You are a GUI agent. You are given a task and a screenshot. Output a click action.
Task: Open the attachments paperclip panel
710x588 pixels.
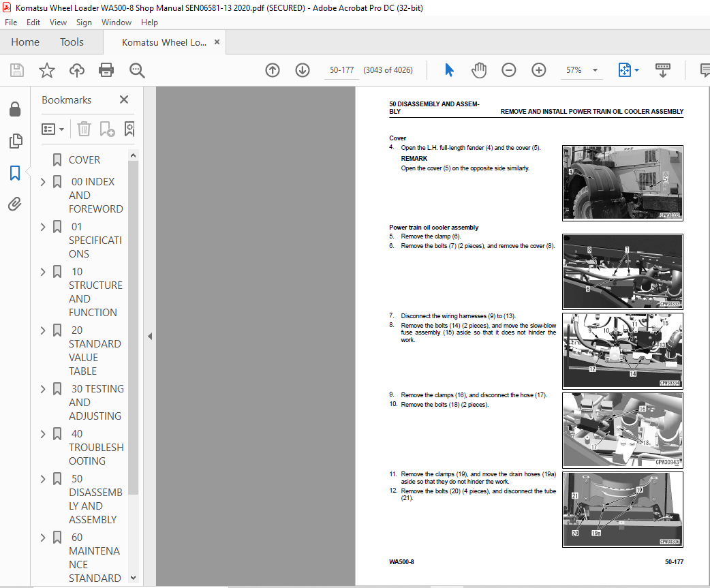click(x=15, y=204)
